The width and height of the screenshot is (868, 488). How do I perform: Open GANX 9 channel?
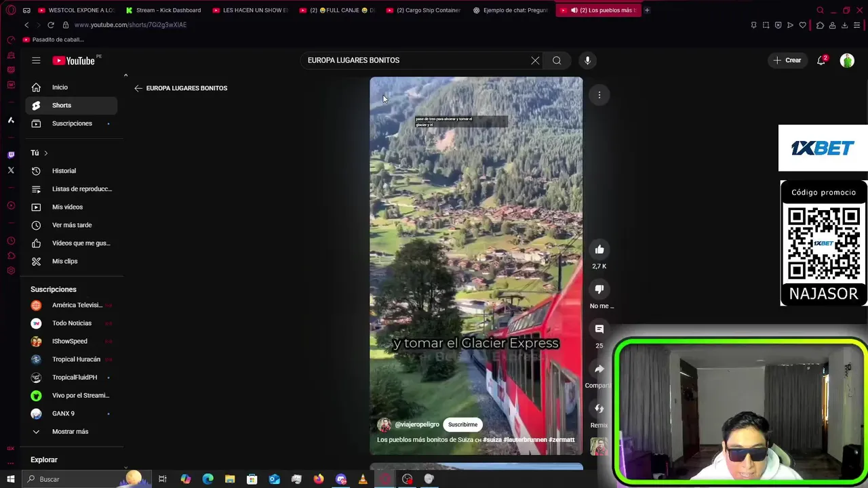[x=71, y=413]
